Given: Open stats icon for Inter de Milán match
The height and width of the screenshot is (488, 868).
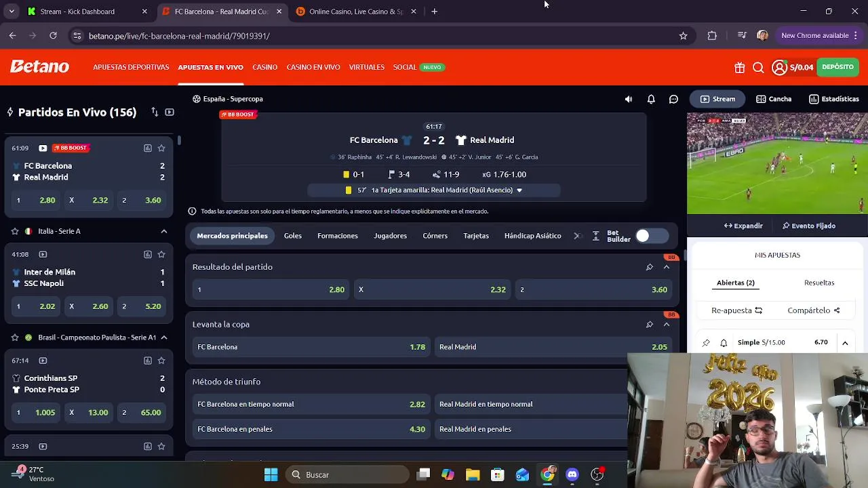Looking at the screenshot, I should [x=147, y=254].
